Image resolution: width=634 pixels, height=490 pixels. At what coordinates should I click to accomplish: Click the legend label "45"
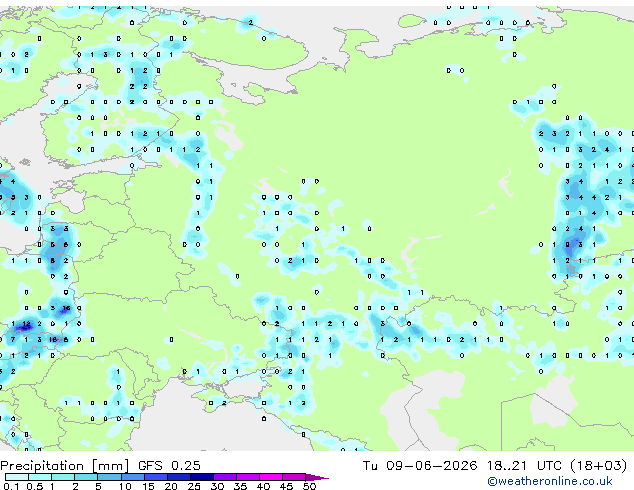coord(286,486)
